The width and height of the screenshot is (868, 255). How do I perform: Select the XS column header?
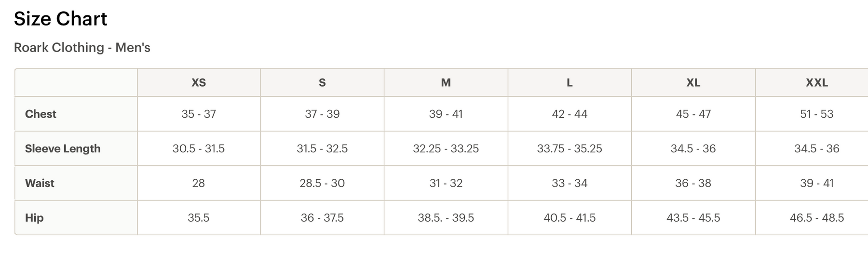coord(199,83)
